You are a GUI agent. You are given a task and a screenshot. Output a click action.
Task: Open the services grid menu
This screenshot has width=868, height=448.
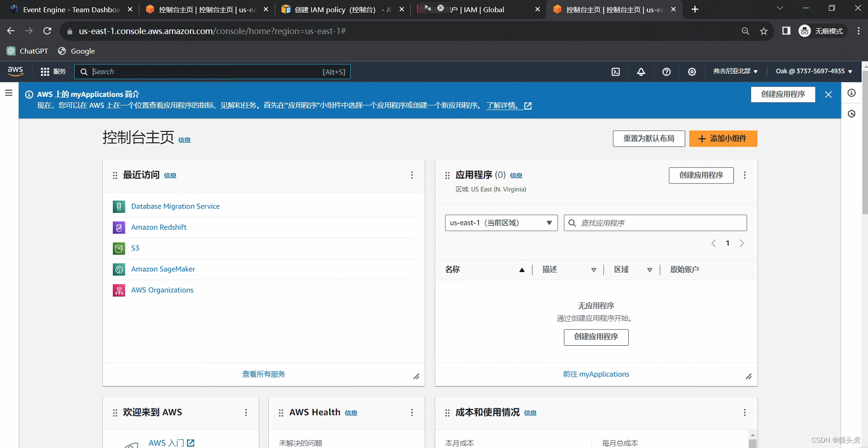(53, 72)
